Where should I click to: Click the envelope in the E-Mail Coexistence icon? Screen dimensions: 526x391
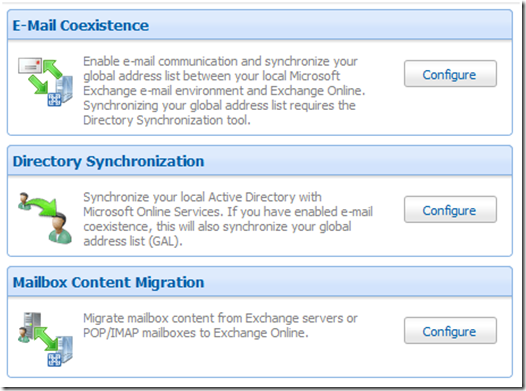tap(30, 66)
